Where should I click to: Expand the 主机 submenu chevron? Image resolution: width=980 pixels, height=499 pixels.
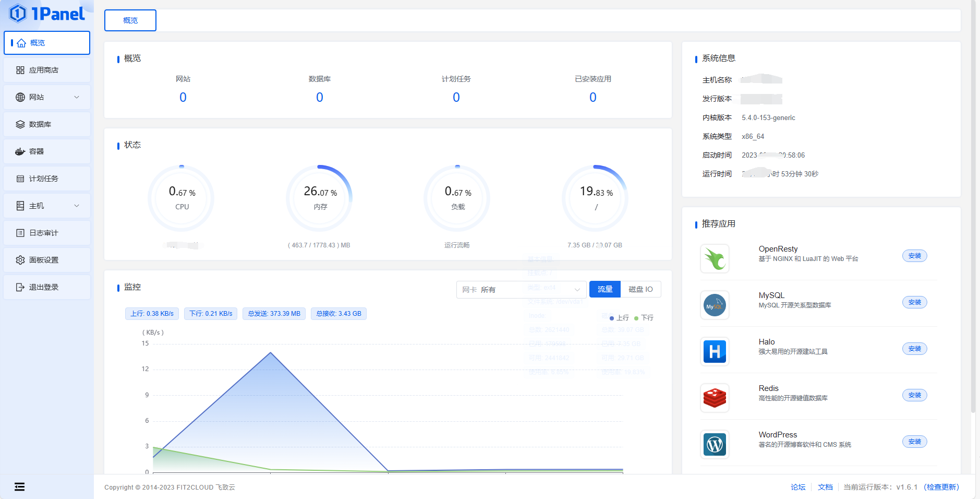pyautogui.click(x=77, y=206)
